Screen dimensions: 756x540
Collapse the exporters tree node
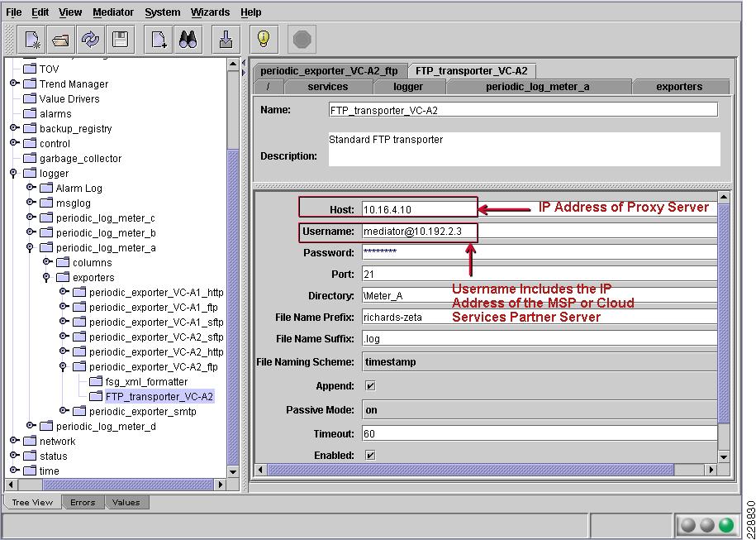point(47,278)
